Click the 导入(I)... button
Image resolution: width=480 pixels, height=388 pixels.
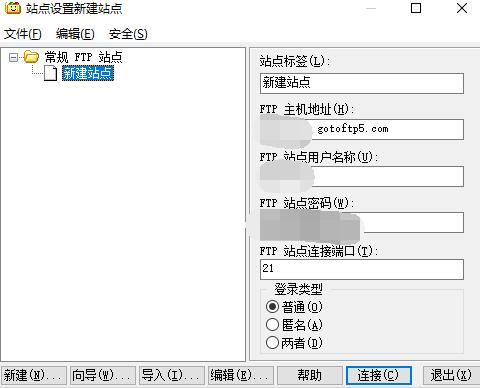pos(172,375)
